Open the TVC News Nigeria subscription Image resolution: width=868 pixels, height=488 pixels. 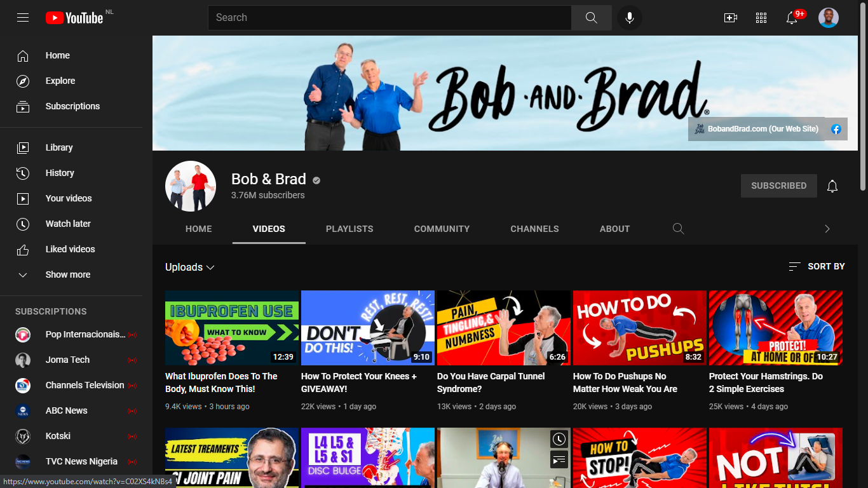click(x=76, y=461)
